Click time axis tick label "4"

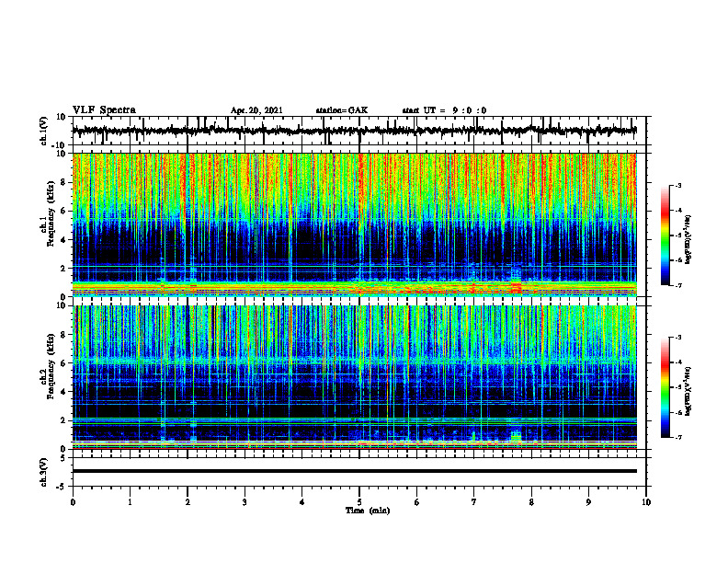point(302,502)
